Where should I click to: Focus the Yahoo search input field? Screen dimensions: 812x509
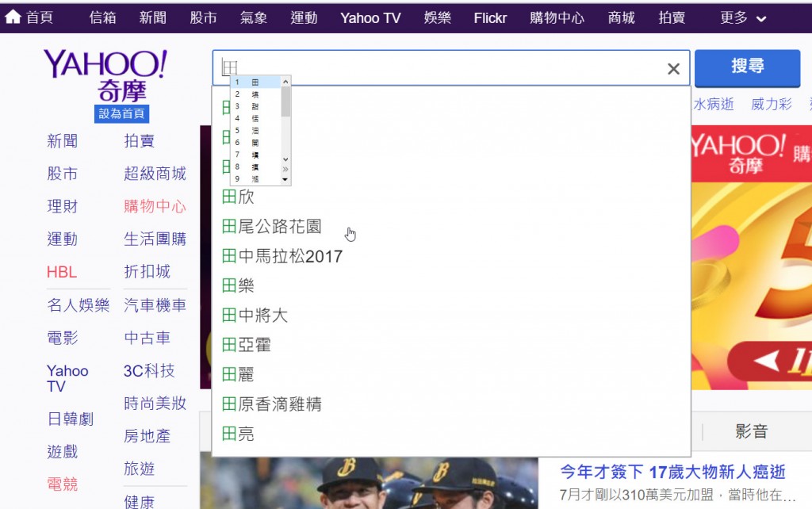tap(450, 68)
